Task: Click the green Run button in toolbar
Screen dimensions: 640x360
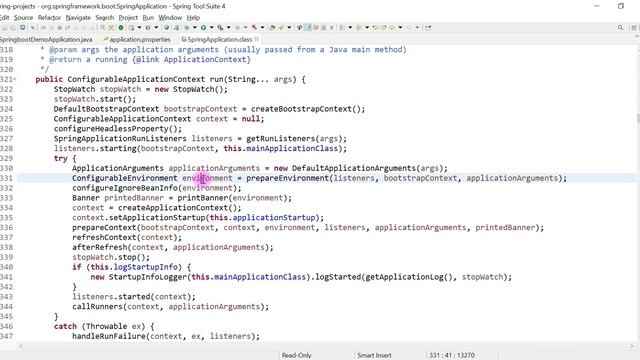Action: (x=203, y=28)
